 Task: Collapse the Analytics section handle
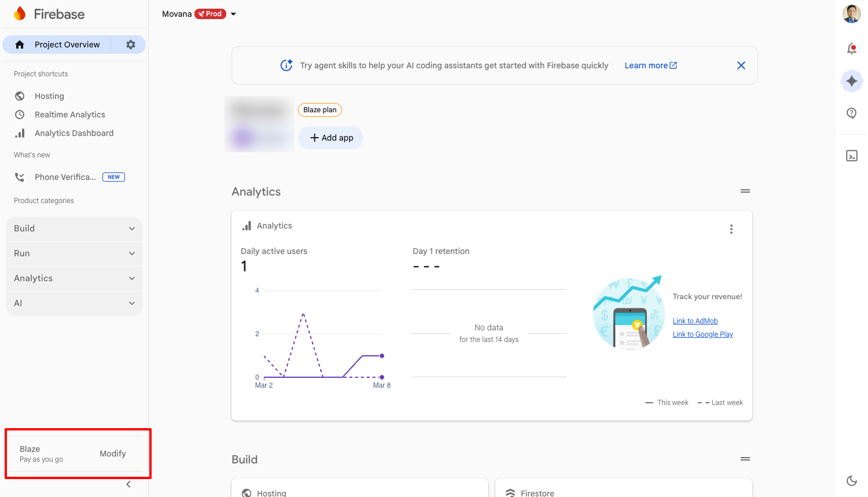point(745,191)
